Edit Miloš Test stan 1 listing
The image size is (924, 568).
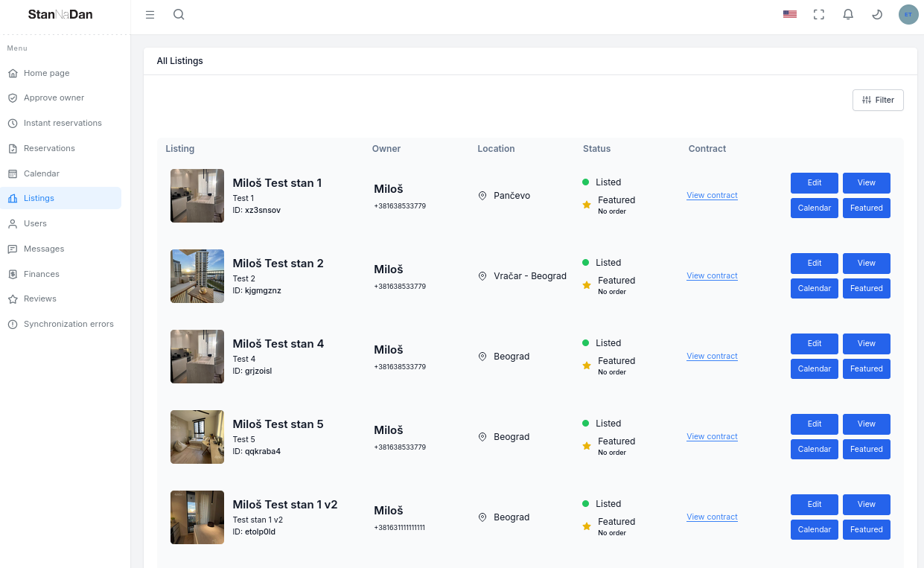815,182
